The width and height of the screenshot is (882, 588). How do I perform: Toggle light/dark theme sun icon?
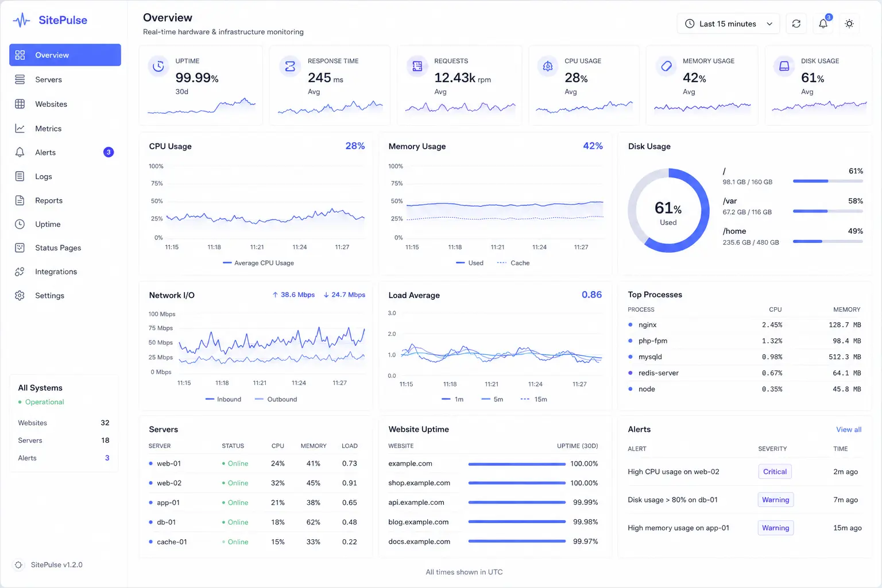849,24
